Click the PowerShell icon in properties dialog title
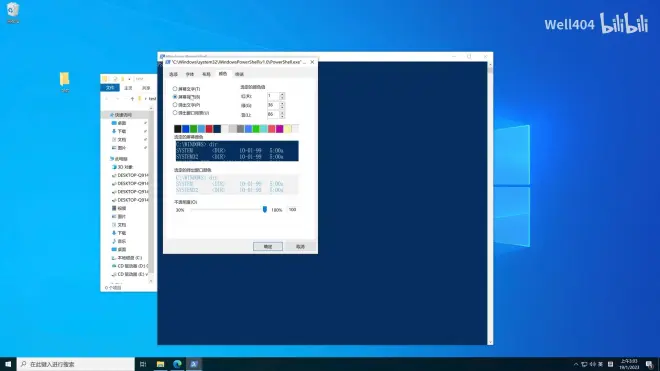The width and height of the screenshot is (660, 371). click(168, 62)
